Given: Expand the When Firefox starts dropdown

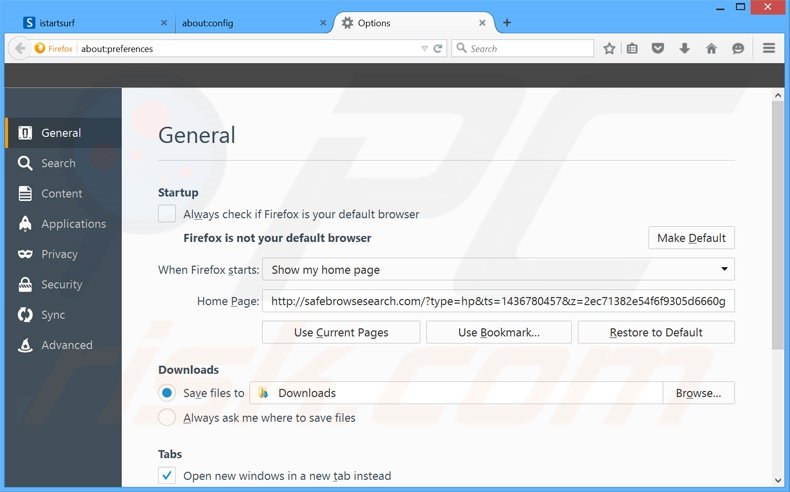Looking at the screenshot, I should tap(498, 269).
